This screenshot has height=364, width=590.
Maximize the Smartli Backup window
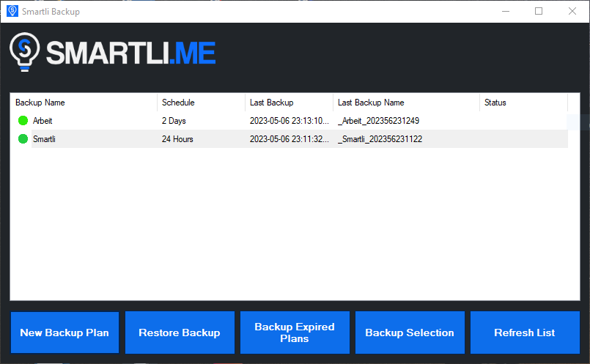tap(539, 12)
